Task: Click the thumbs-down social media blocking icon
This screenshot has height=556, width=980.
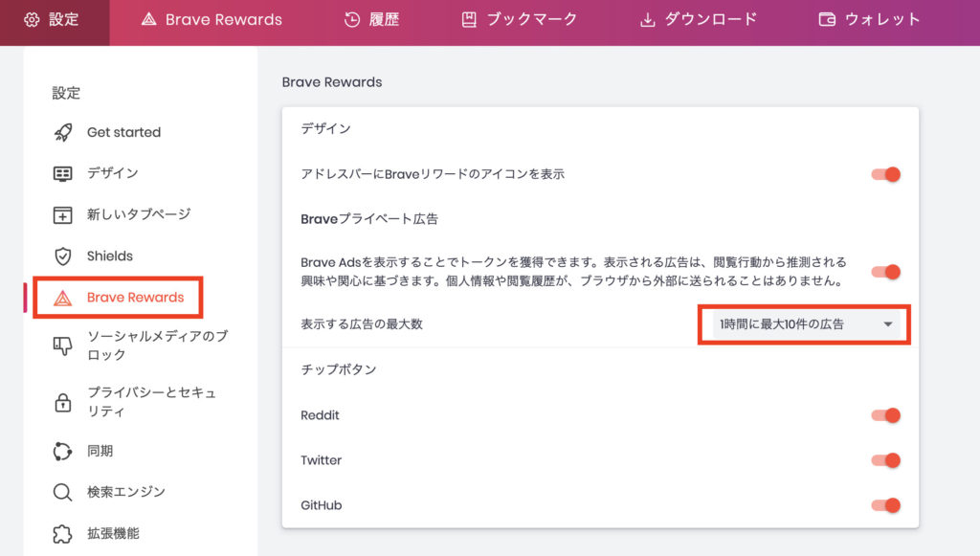Action: coord(62,345)
